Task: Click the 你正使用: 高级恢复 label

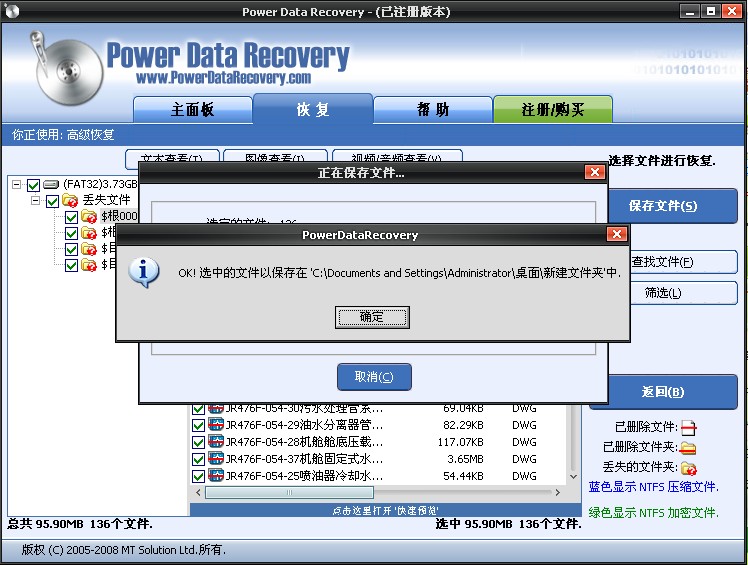Action: (63, 135)
